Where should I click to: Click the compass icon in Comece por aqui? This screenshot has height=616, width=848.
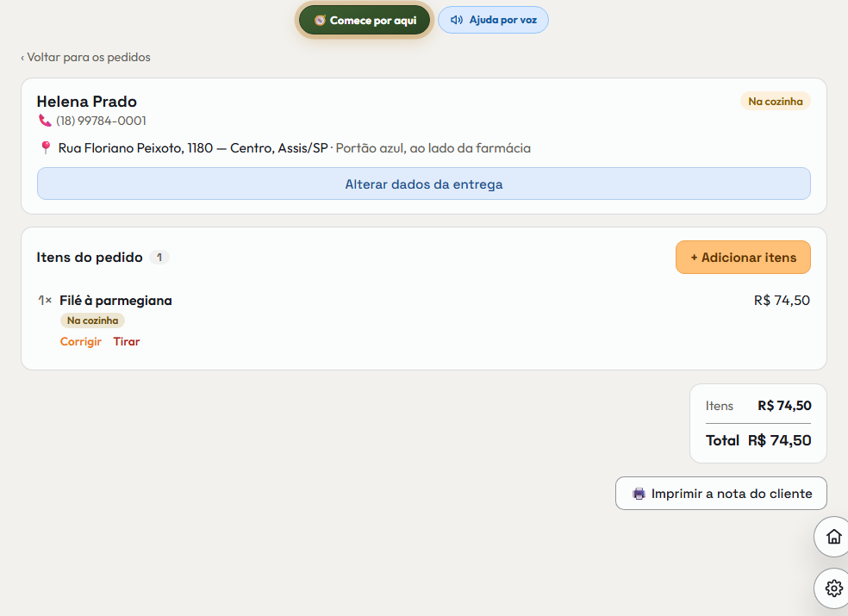click(x=321, y=21)
